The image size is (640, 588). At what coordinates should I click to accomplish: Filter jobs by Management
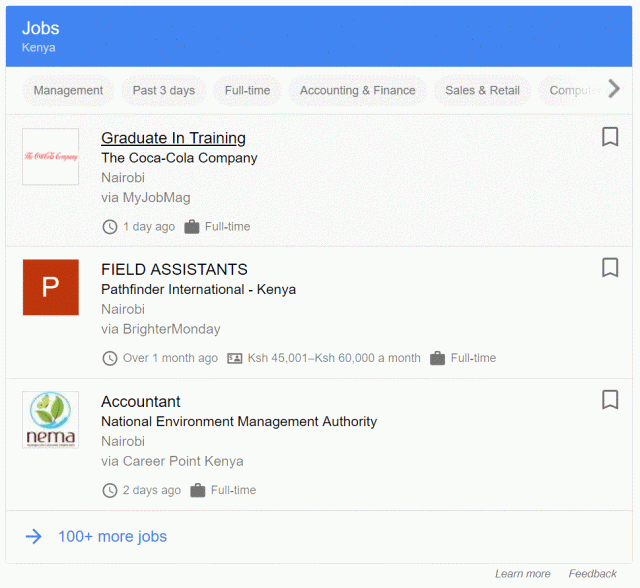[x=68, y=90]
